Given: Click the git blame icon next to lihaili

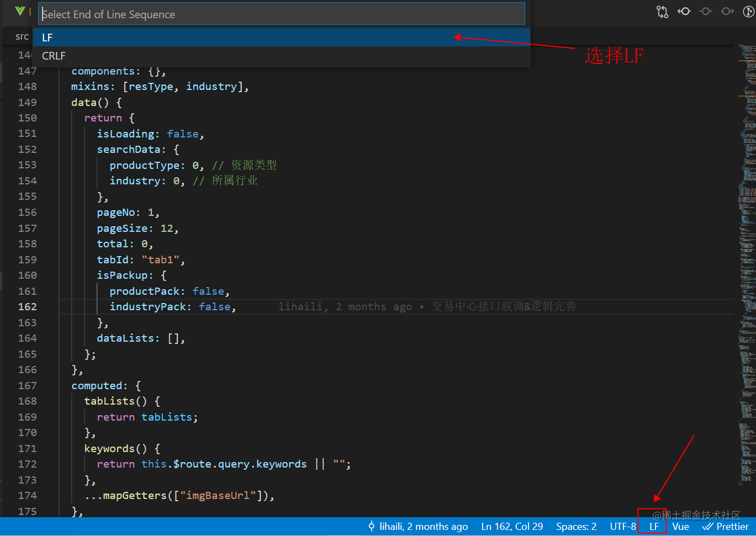Looking at the screenshot, I should coord(372,526).
